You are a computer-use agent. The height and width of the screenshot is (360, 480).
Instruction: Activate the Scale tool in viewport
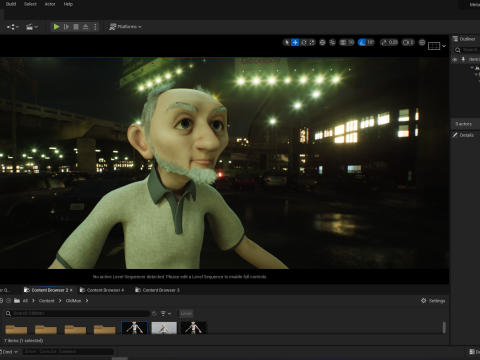pos(312,42)
